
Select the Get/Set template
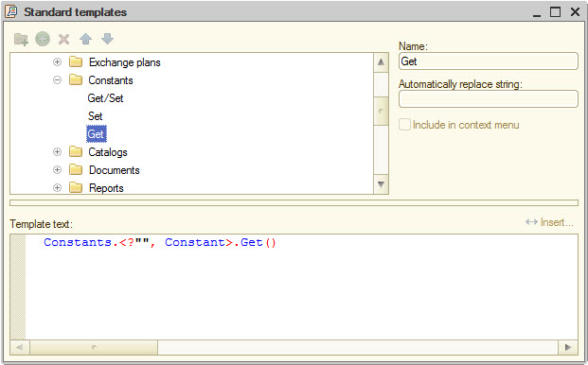(x=105, y=98)
